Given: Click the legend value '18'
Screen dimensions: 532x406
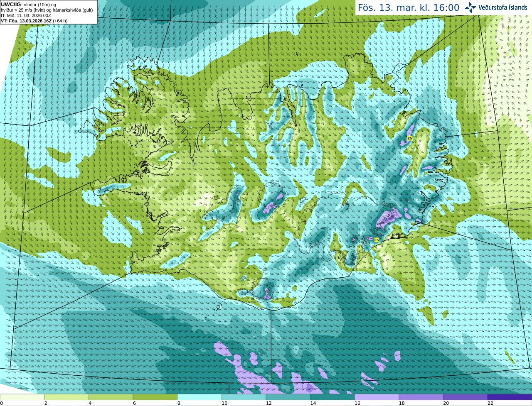Looking at the screenshot, I should [x=401, y=403].
